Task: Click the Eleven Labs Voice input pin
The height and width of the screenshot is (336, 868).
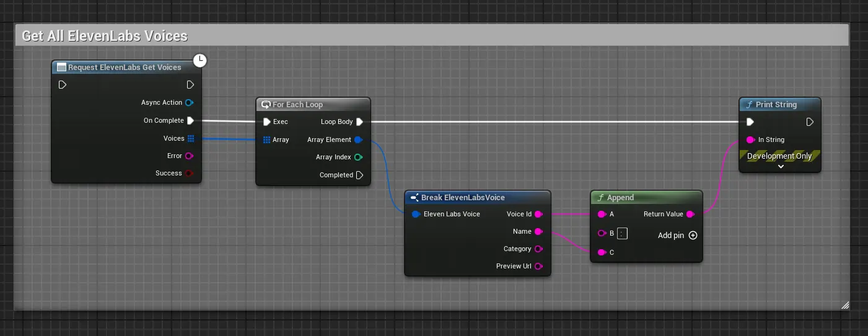Action: tap(416, 214)
